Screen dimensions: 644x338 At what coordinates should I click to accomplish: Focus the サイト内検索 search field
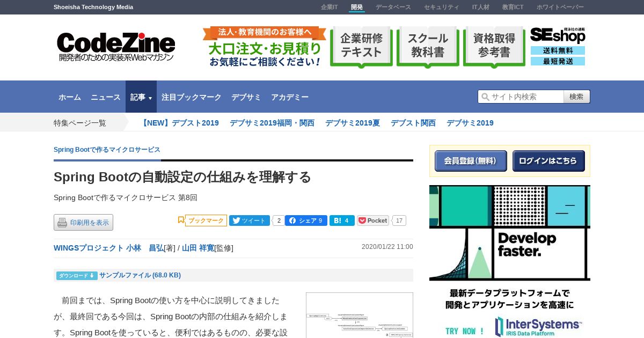[521, 97]
